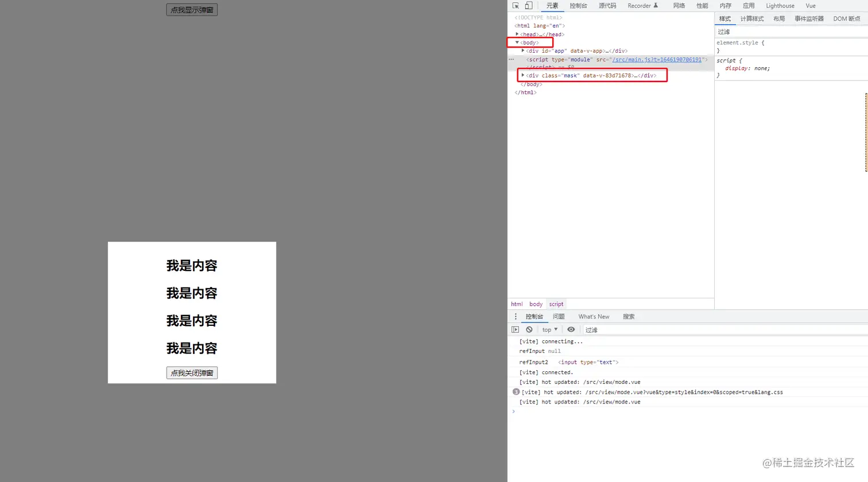Click the repeat count 3 badge
The image size is (868, 482).
pyautogui.click(x=516, y=392)
